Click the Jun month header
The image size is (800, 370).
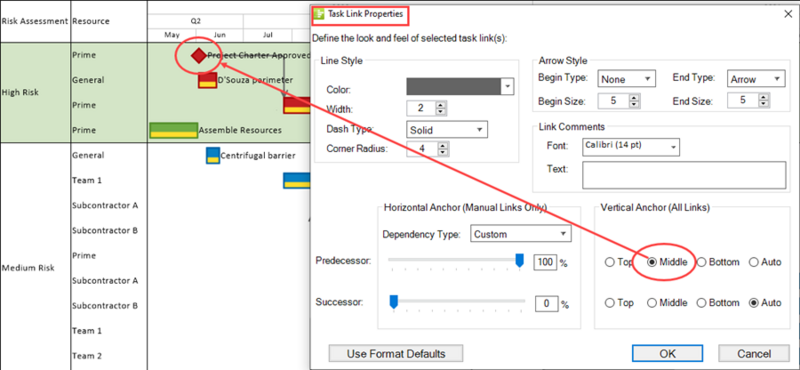[220, 35]
